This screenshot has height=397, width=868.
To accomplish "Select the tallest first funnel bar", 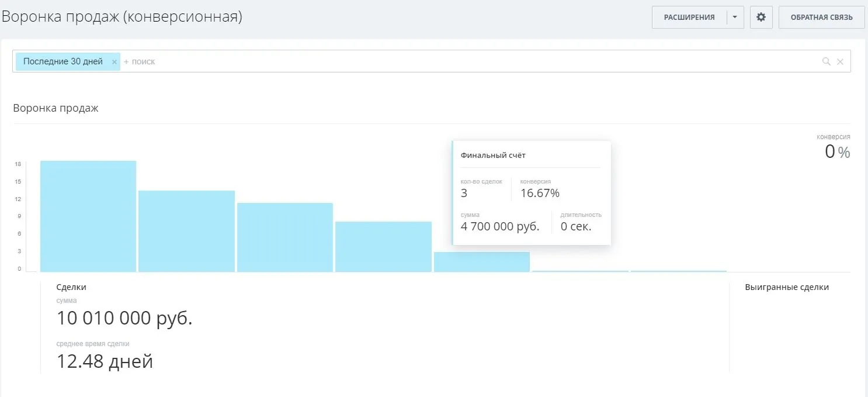I will 88,216.
